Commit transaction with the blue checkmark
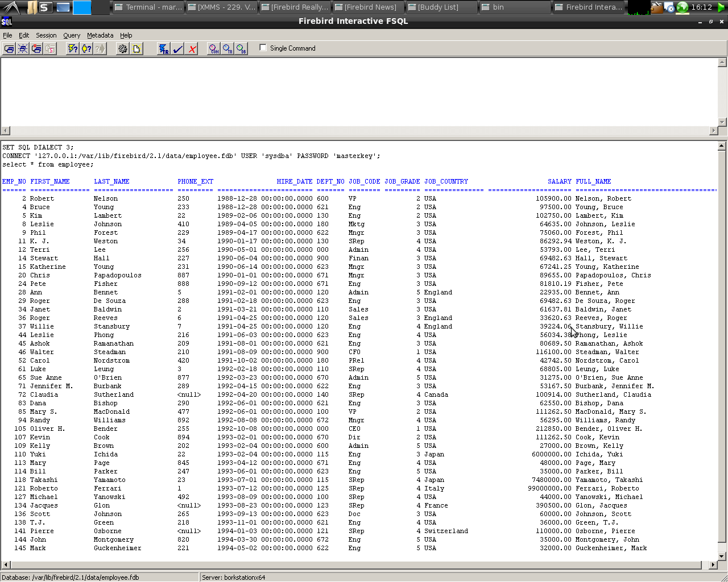 click(178, 49)
